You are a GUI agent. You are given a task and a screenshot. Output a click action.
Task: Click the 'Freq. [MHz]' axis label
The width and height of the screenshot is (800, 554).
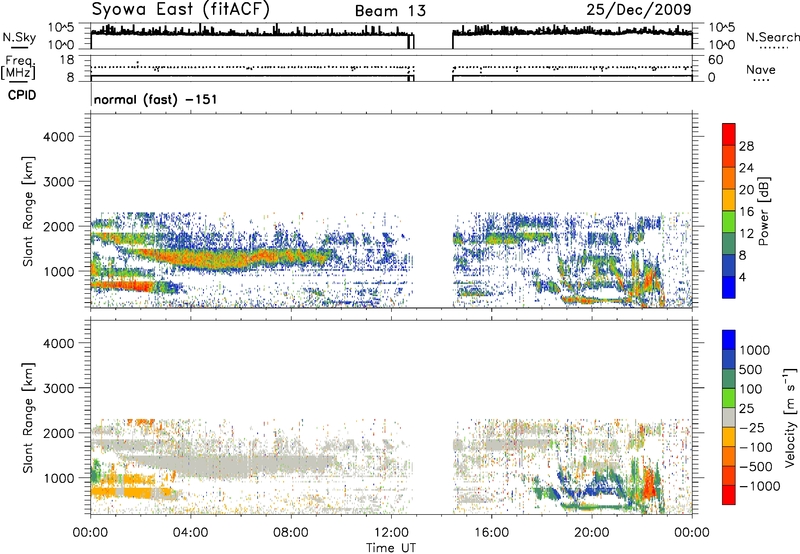click(x=19, y=68)
